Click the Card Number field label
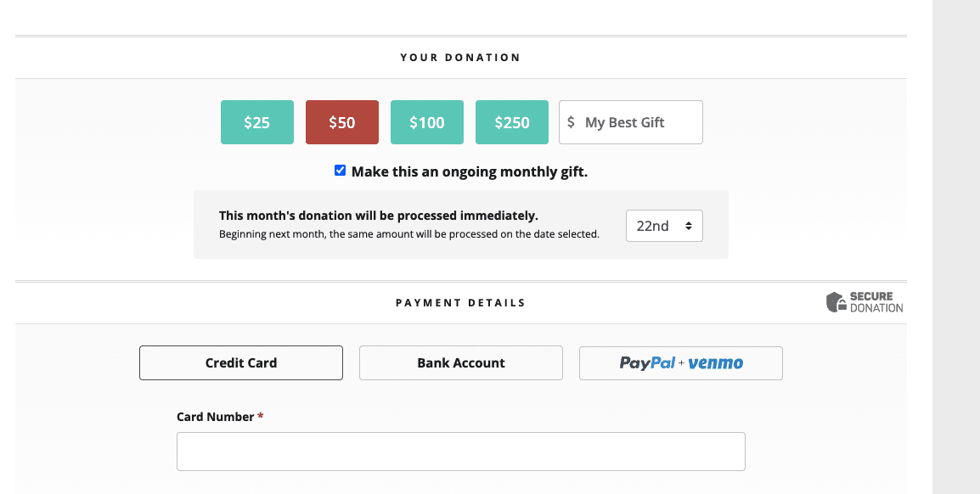The width and height of the screenshot is (980, 494). click(216, 417)
